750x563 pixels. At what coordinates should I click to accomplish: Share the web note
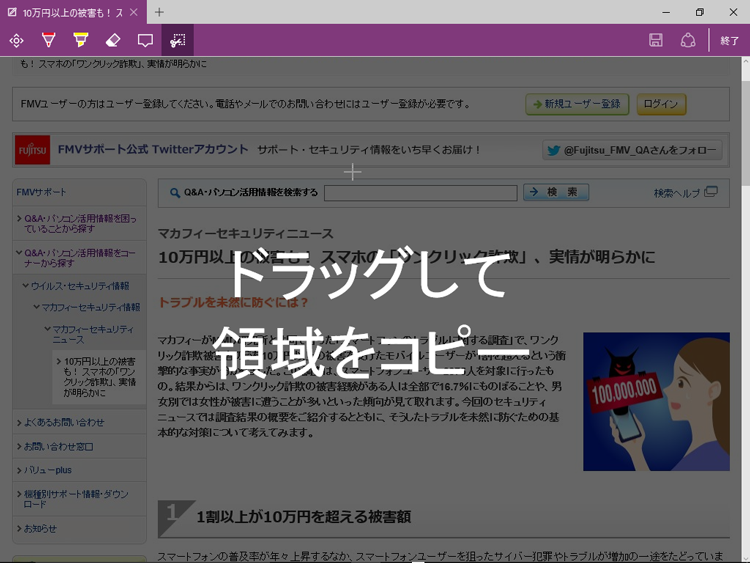(688, 41)
